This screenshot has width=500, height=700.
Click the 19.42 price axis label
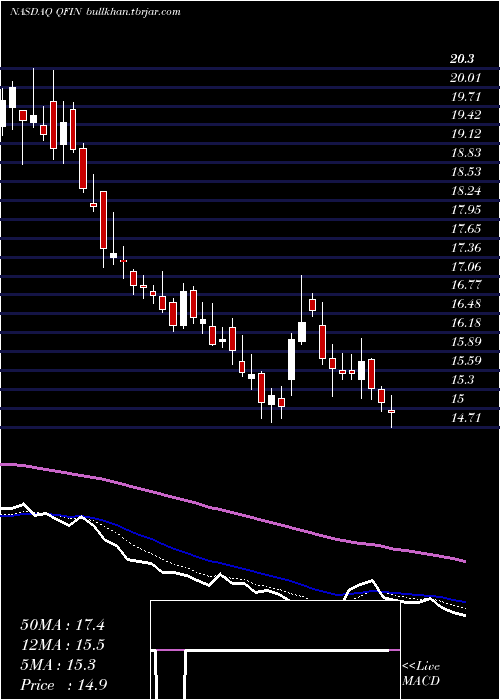(x=466, y=115)
